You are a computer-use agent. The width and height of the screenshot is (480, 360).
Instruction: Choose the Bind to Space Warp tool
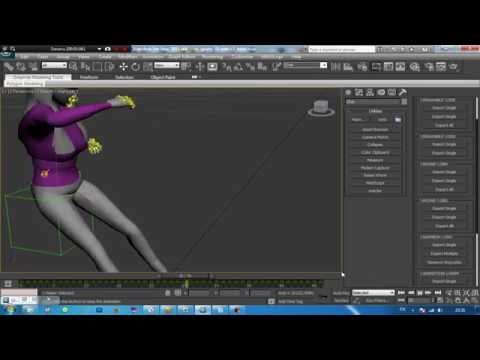[x=33, y=67]
